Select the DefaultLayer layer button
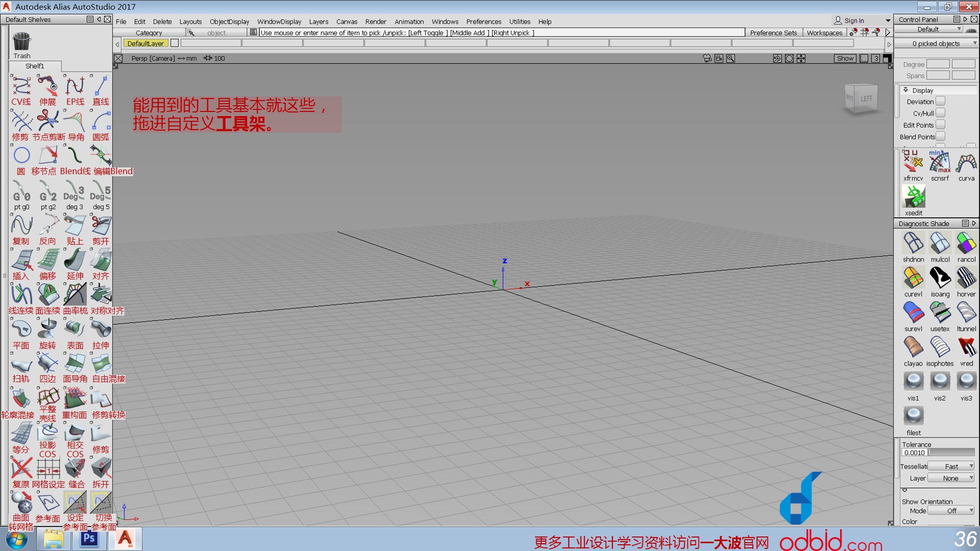980x551 pixels. click(x=146, y=44)
